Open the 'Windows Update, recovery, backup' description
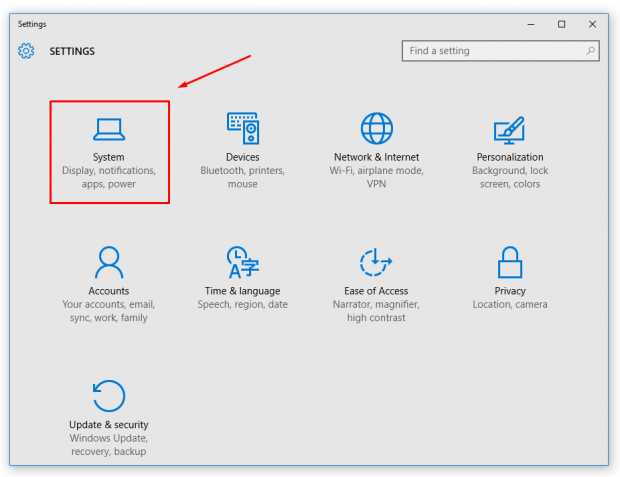This screenshot has height=477, width=620. click(x=108, y=445)
